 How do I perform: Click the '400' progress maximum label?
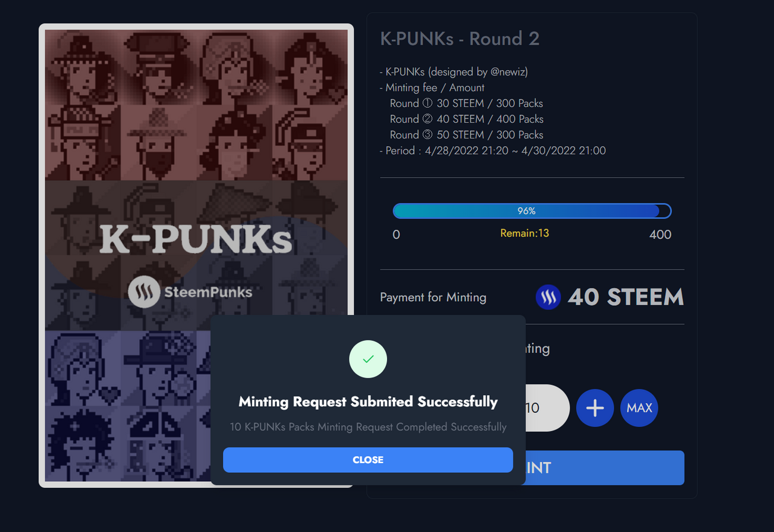click(660, 235)
